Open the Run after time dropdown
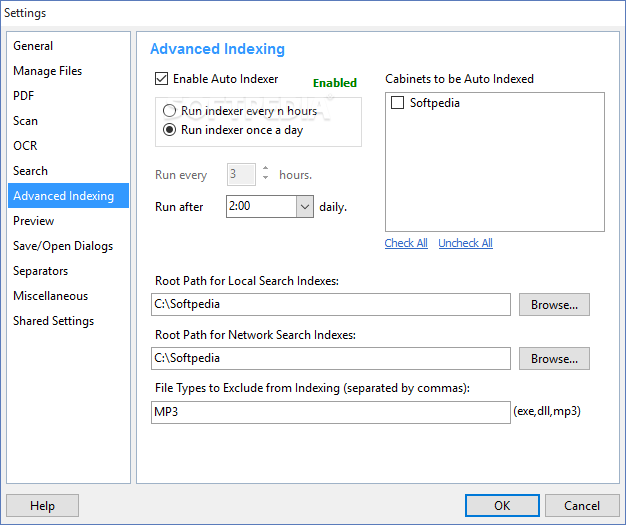 coord(305,206)
